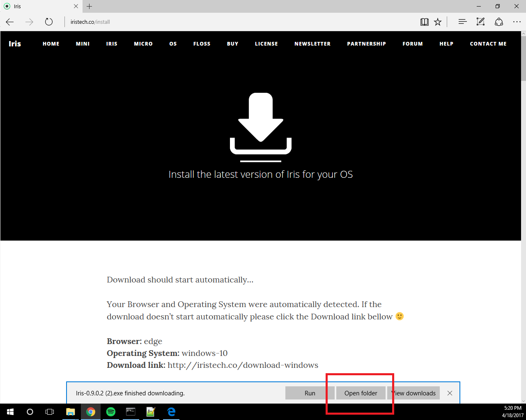Go to the BUY page
The width and height of the screenshot is (526, 420).
click(x=232, y=44)
